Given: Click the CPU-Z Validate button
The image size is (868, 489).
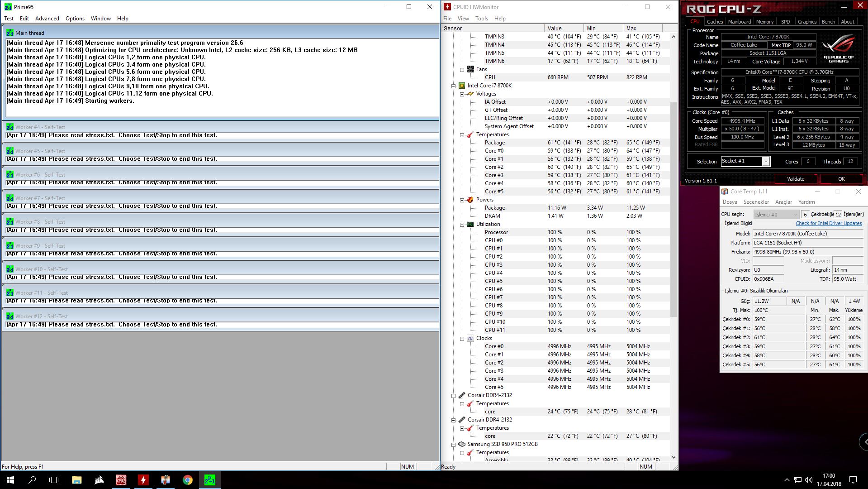Looking at the screenshot, I should pos(796,179).
